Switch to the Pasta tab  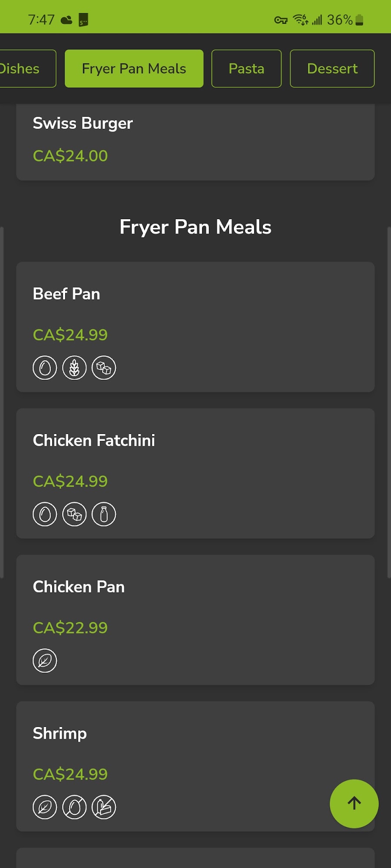click(x=246, y=68)
